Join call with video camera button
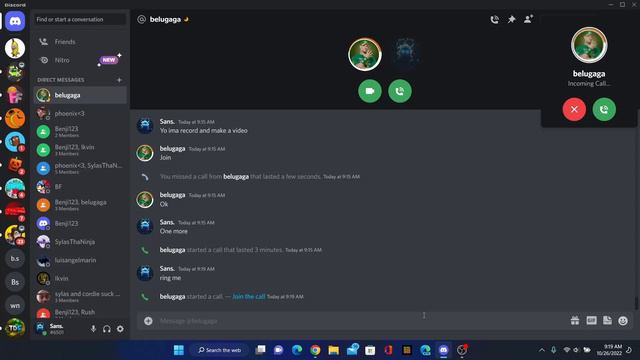 coord(370,91)
